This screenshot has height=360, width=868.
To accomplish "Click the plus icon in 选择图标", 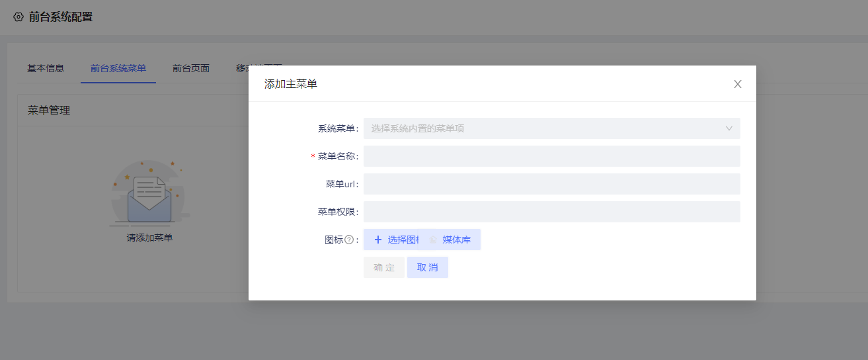I will click(378, 240).
